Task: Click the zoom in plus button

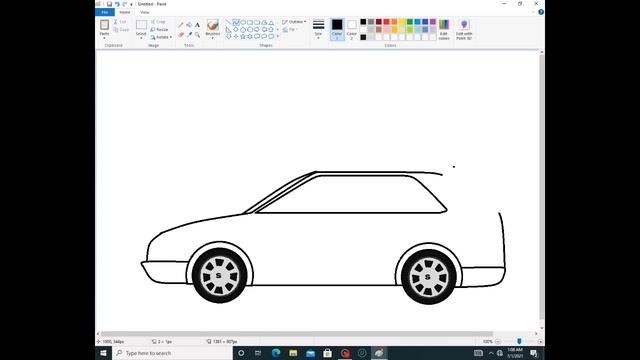Action: coord(540,342)
